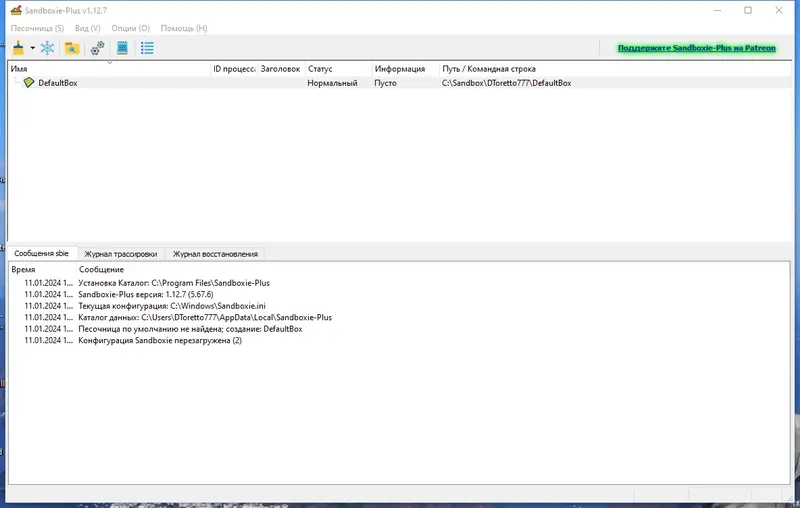Select the Конфигурация Sandboxie перезагружена log message
The height and width of the screenshot is (508, 800).
[x=160, y=340]
